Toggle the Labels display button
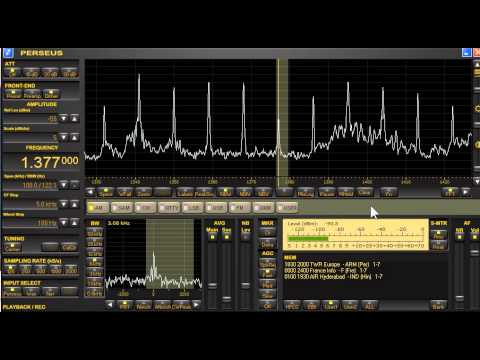480x360 pixels. point(184,192)
